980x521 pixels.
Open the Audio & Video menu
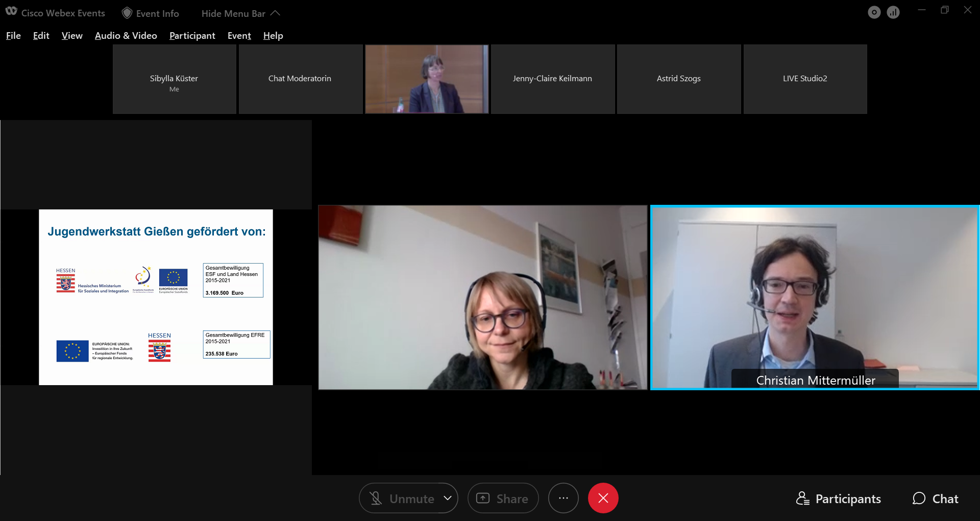click(126, 36)
